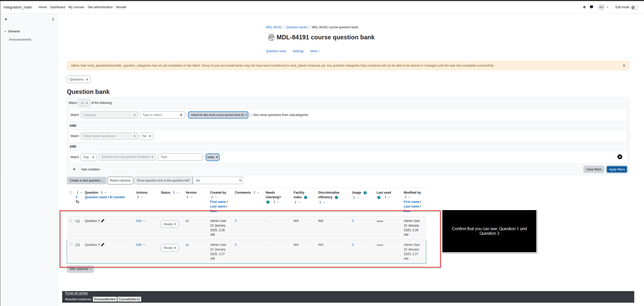Open the notifications bell icon

point(584,7)
